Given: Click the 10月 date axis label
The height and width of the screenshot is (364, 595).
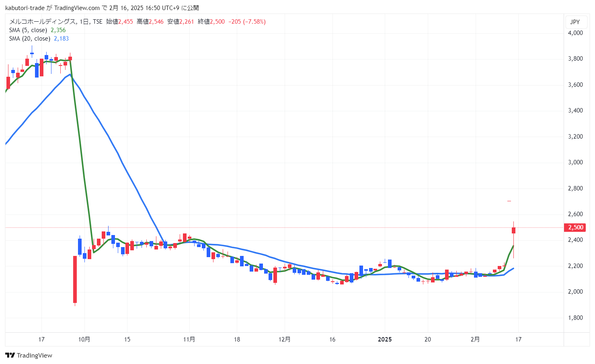Looking at the screenshot, I should pos(84,339).
